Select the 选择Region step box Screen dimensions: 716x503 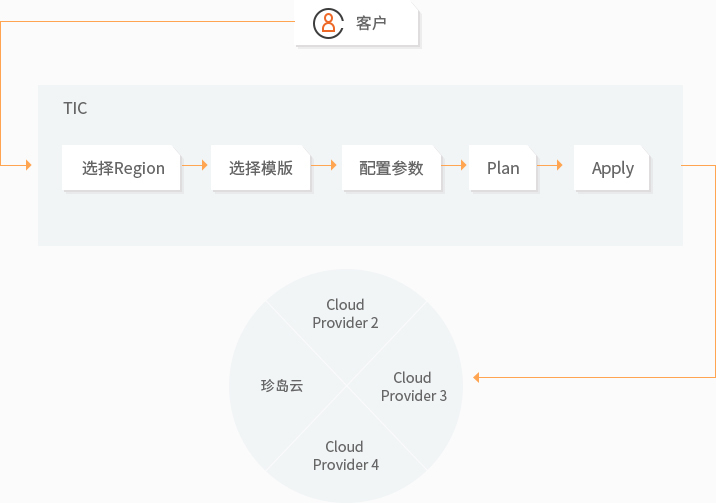(122, 168)
